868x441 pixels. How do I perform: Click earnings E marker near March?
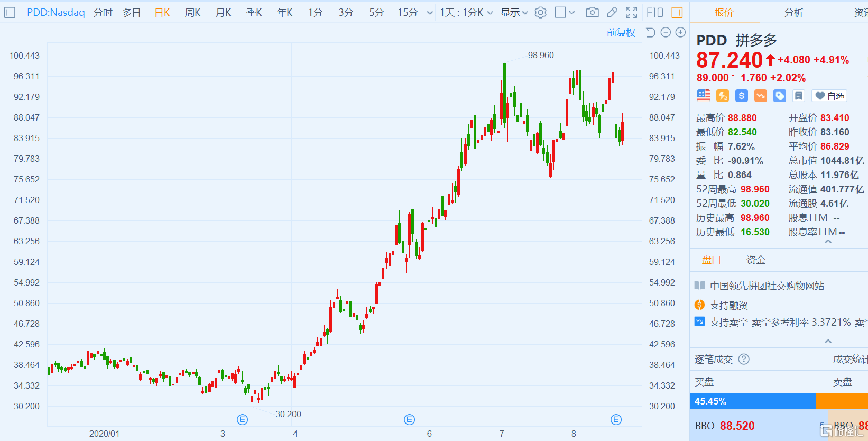click(x=242, y=420)
